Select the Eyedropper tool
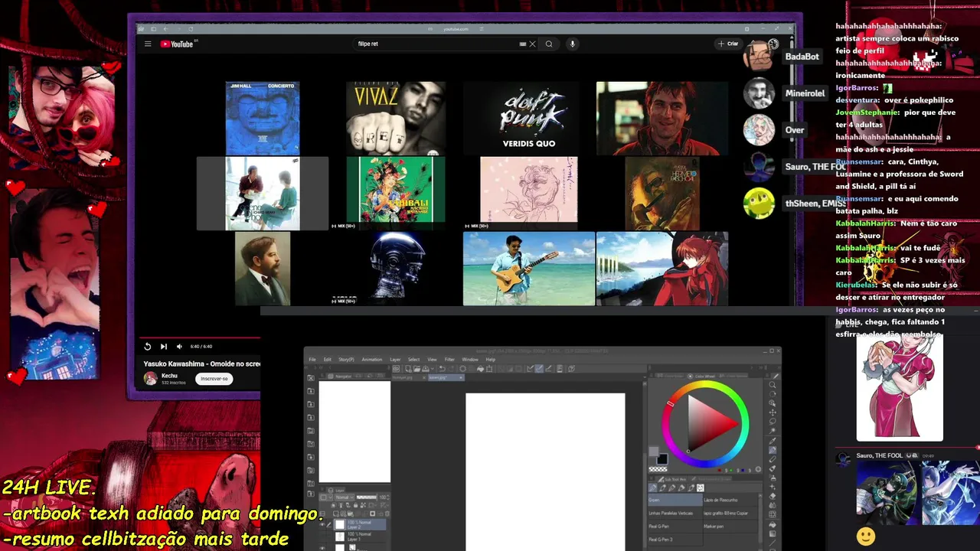The image size is (980, 551). (x=773, y=441)
